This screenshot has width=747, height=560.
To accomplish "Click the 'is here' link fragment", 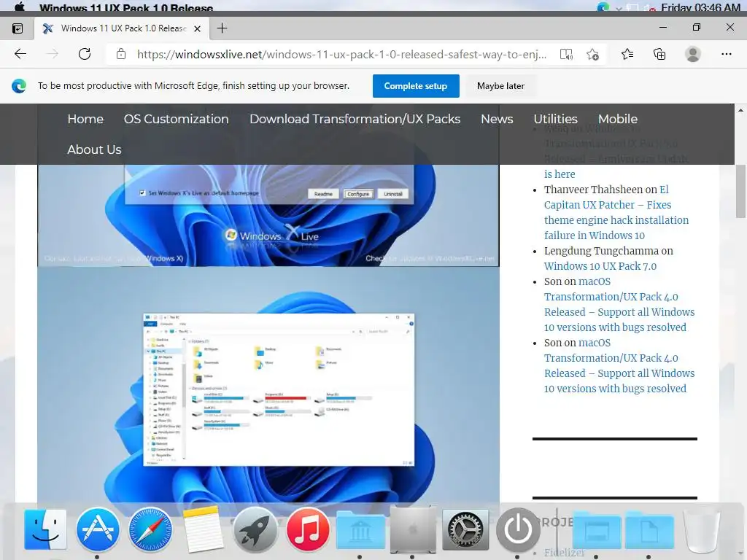I will [x=560, y=174].
